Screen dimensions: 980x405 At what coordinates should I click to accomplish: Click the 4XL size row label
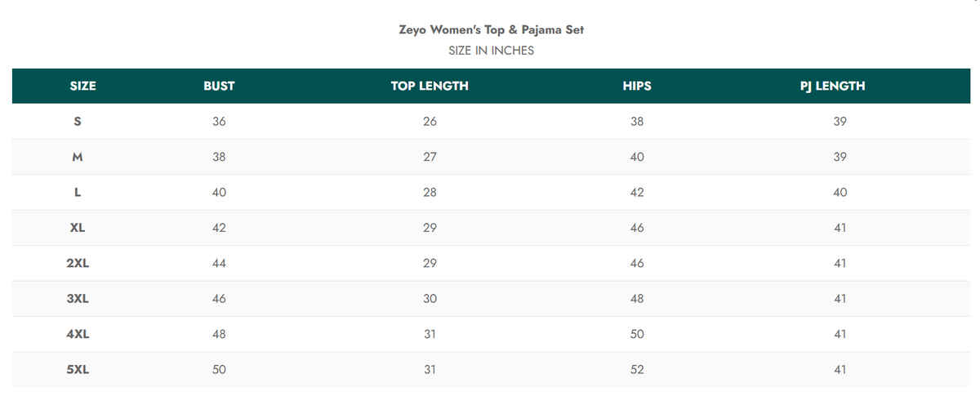[x=78, y=334]
